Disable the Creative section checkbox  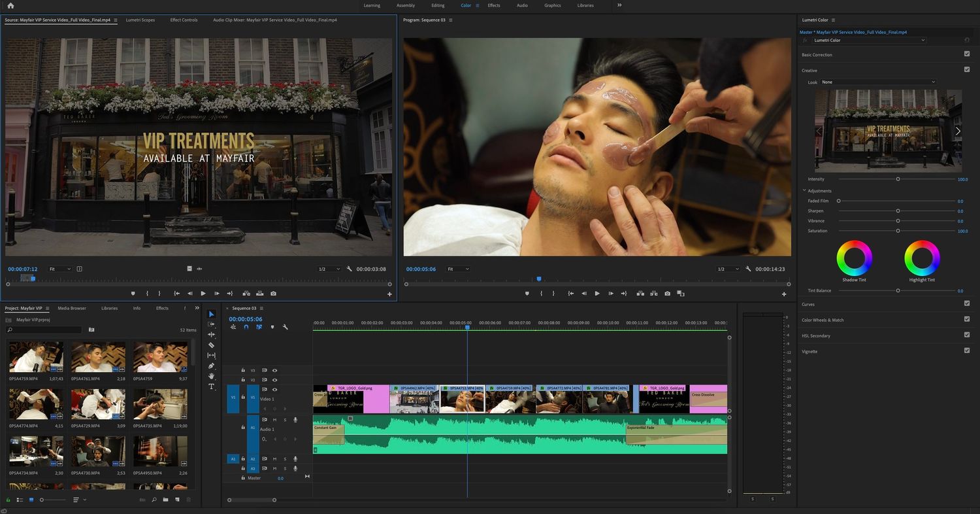click(x=967, y=69)
